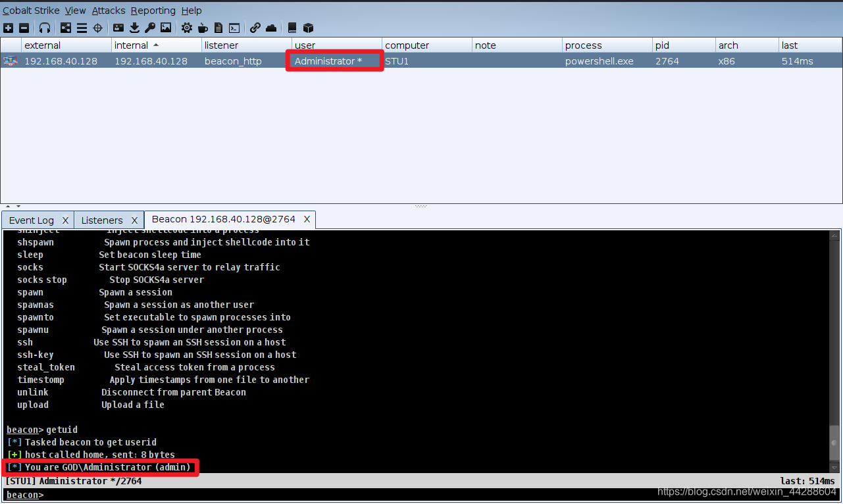Click the 'getuid' command line text
This screenshot has width=843, height=504.
[x=62, y=430]
